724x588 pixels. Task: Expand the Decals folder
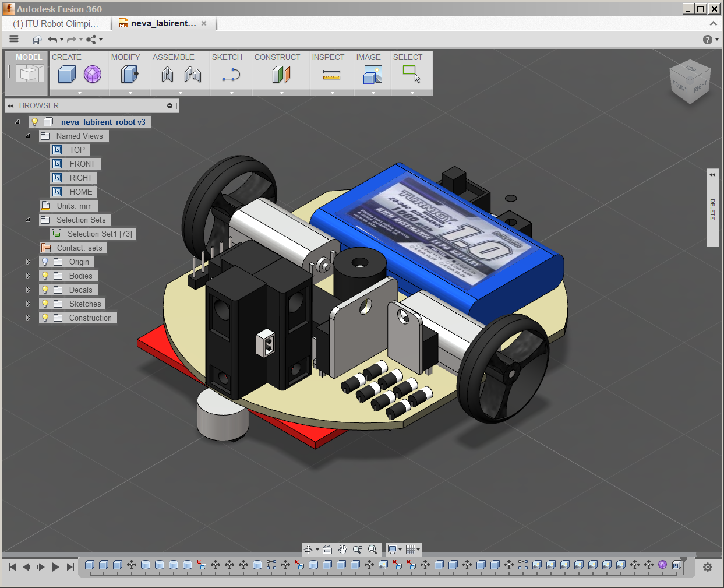[x=28, y=290]
